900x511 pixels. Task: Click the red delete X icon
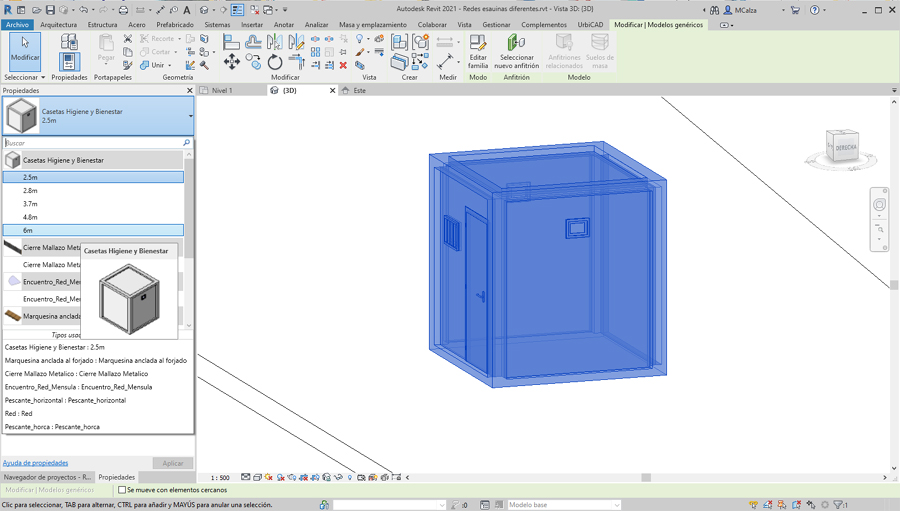343,66
